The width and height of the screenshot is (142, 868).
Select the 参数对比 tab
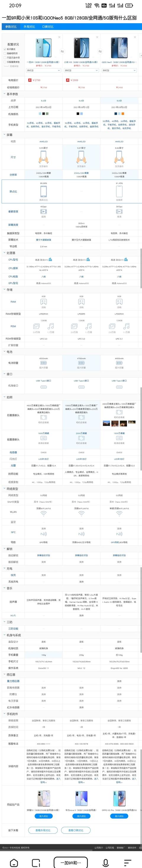(x=11, y=27)
